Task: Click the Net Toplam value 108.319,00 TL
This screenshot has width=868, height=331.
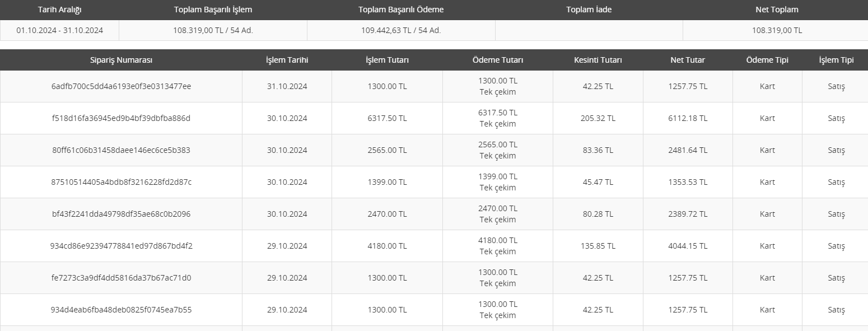Action: pos(777,30)
